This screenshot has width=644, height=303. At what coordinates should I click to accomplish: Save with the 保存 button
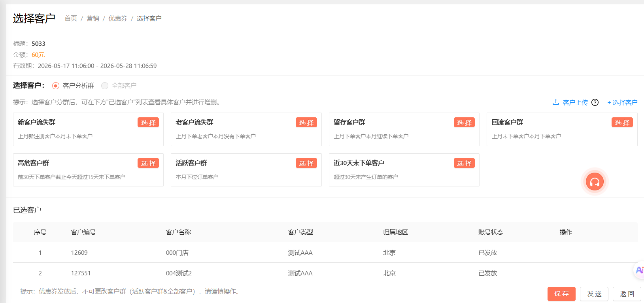coord(561,294)
